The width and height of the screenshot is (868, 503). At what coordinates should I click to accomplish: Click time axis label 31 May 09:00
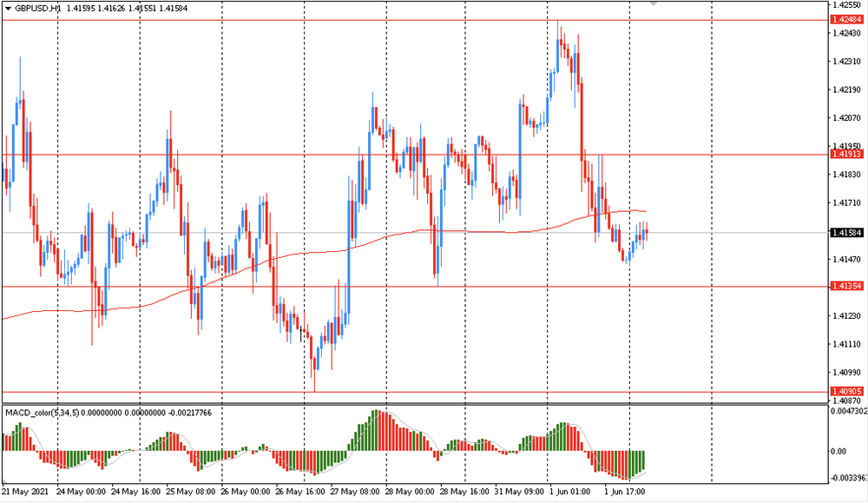click(x=519, y=492)
